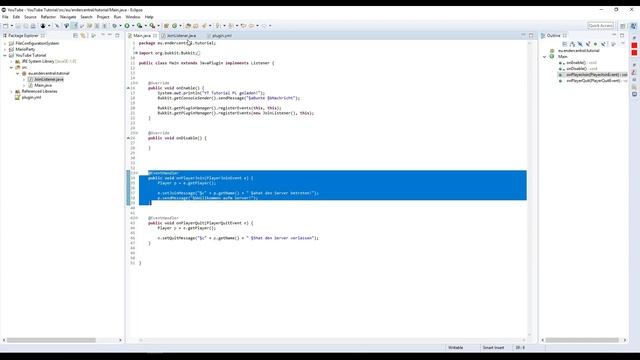
Task: Click the green Run toolbar button
Action: [x=127, y=26]
